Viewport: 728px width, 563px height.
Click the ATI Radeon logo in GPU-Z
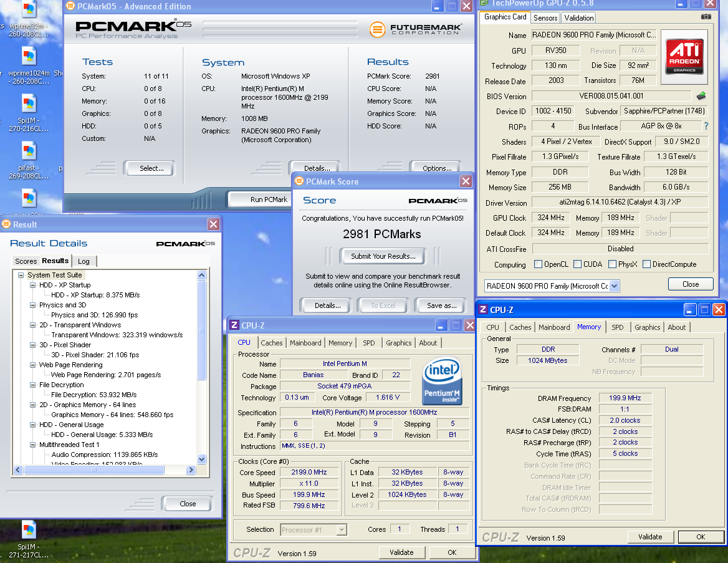[684, 57]
